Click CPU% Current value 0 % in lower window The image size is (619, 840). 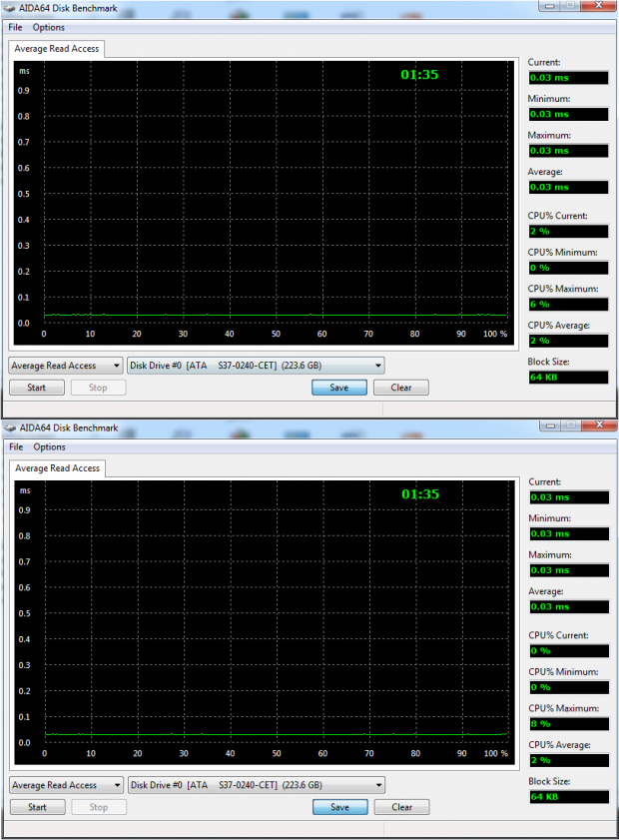(569, 650)
